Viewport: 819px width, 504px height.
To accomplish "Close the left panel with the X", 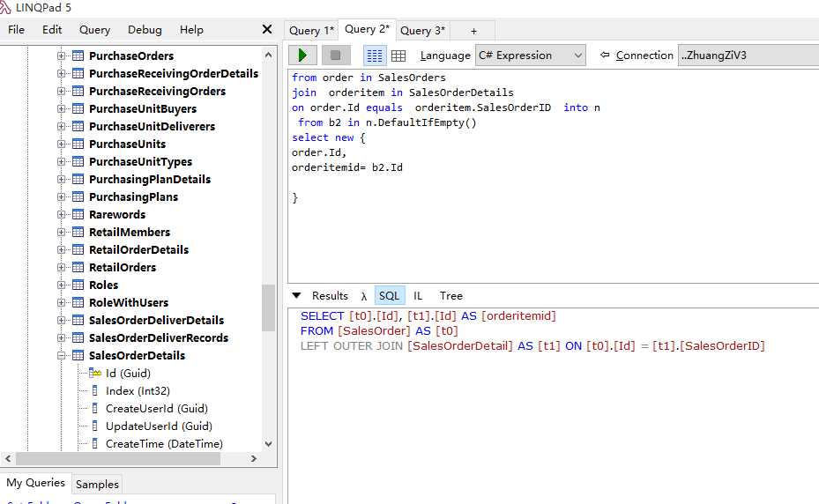I will pos(267,29).
